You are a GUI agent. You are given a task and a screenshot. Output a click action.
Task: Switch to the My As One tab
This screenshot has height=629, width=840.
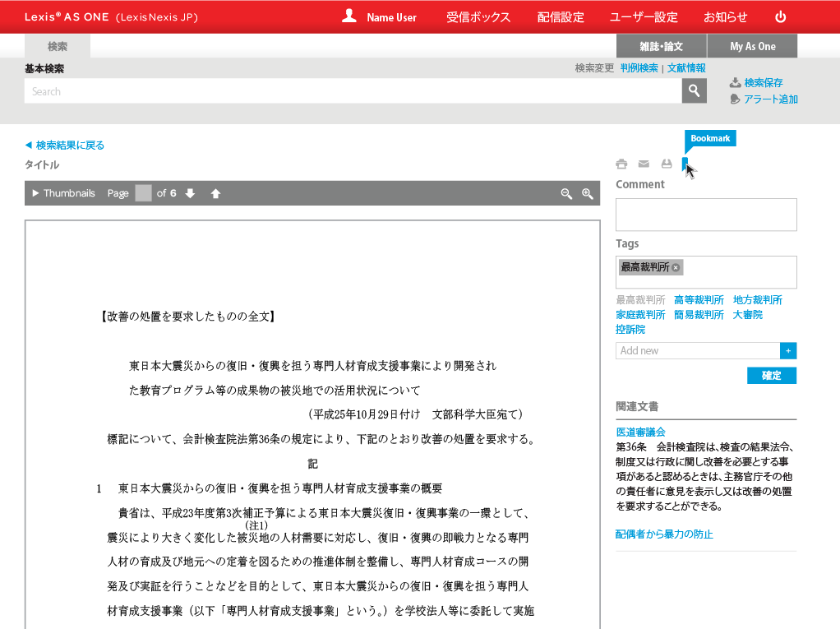(x=753, y=46)
